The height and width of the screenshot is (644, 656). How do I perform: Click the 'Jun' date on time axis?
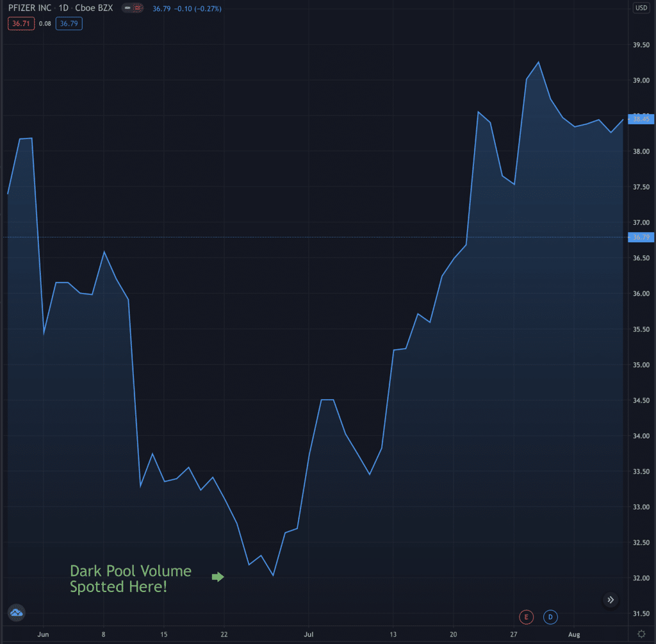(x=43, y=634)
